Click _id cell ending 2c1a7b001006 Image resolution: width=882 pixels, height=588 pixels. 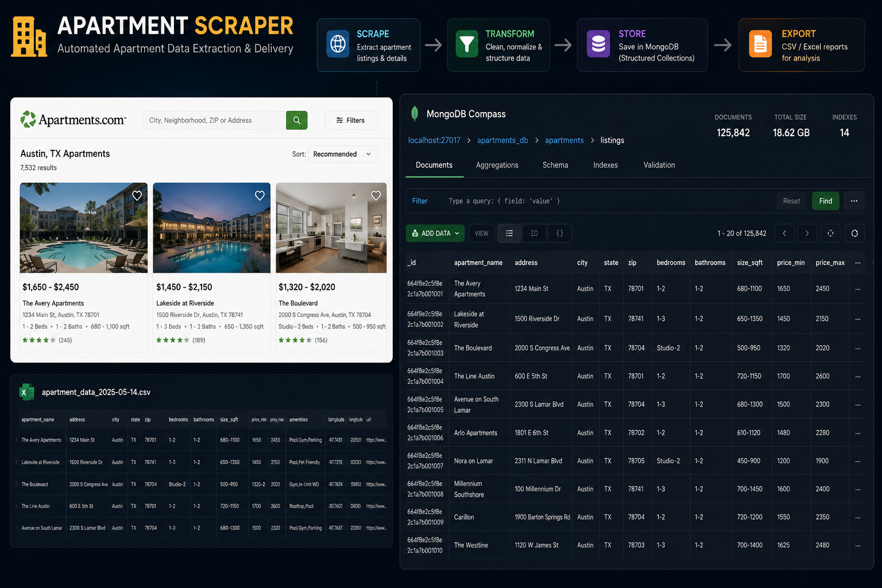[x=425, y=432]
